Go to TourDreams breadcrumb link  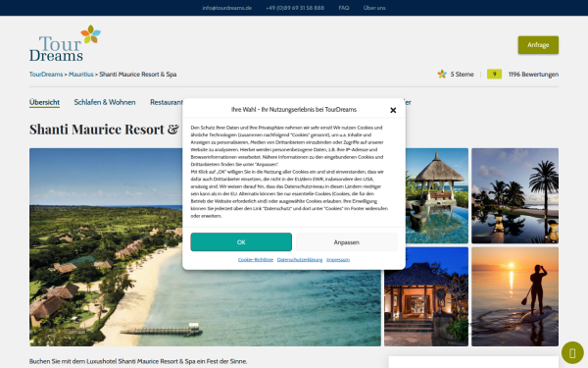[x=46, y=75]
